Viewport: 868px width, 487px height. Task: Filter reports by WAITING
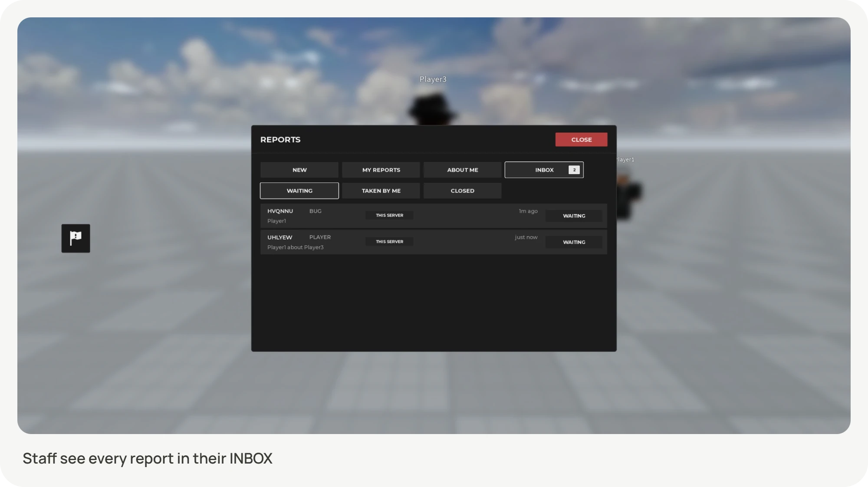pos(299,191)
